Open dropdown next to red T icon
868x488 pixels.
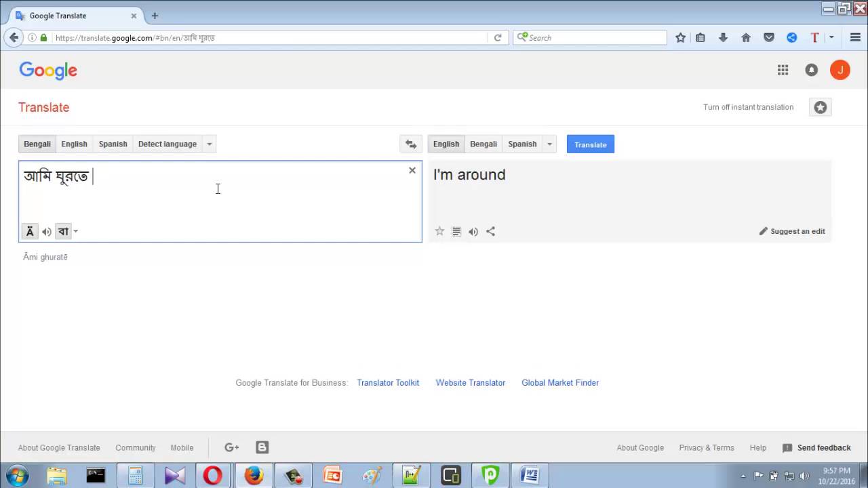click(831, 38)
